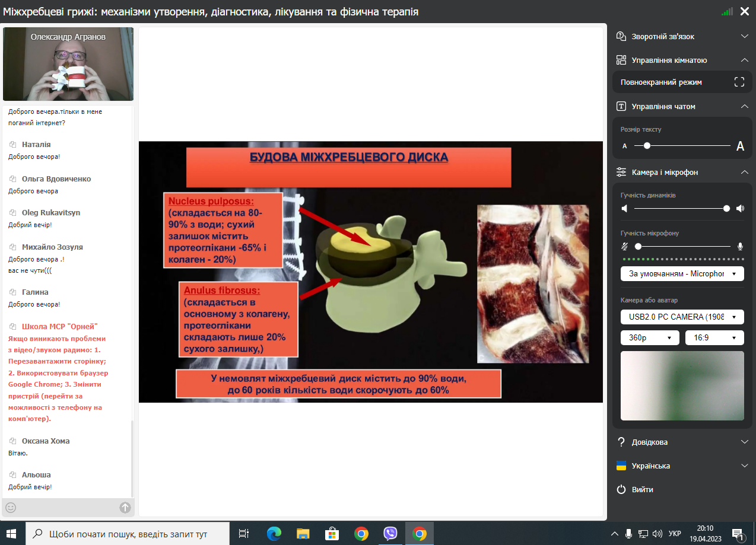Collapse the Камера і мікрофон section
This screenshot has height=545, width=756.
(745, 173)
